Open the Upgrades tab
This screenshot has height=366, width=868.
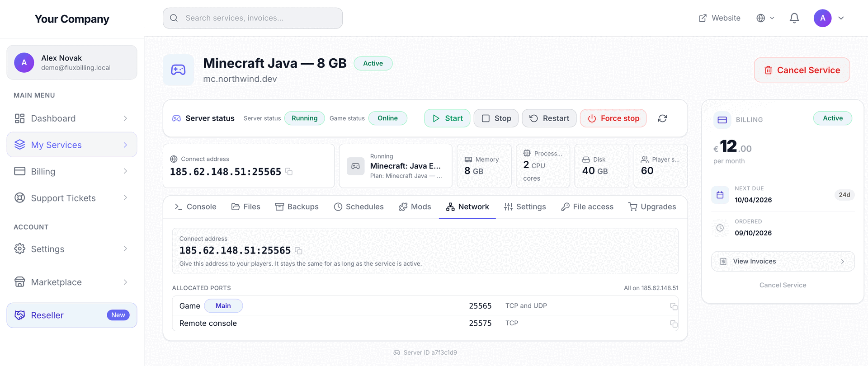click(652, 206)
